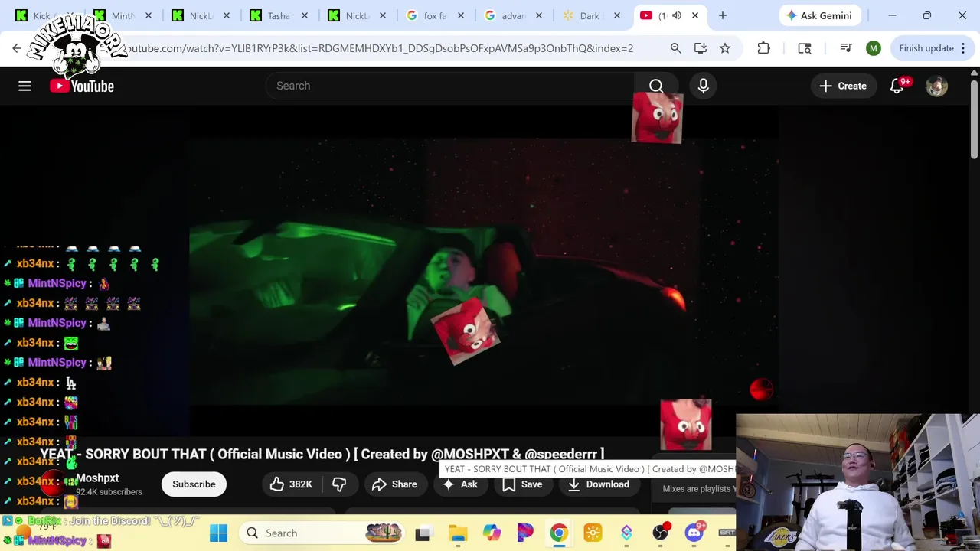Click the address bar URL
Screen dimensions: 980x551
(x=379, y=48)
